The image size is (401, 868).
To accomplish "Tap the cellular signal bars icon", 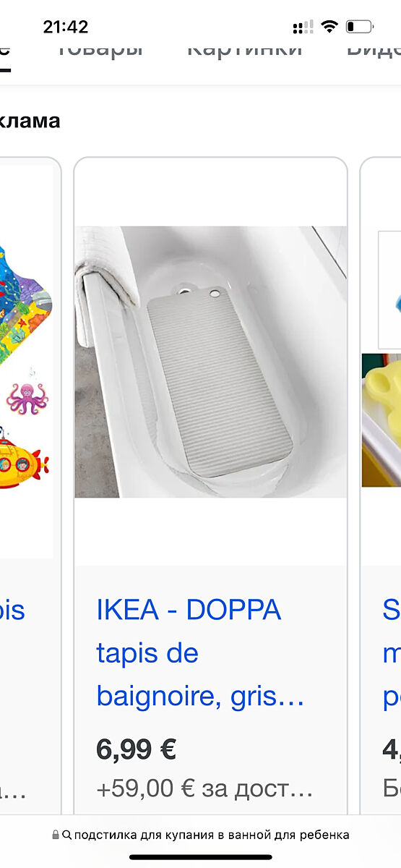I will (x=303, y=27).
